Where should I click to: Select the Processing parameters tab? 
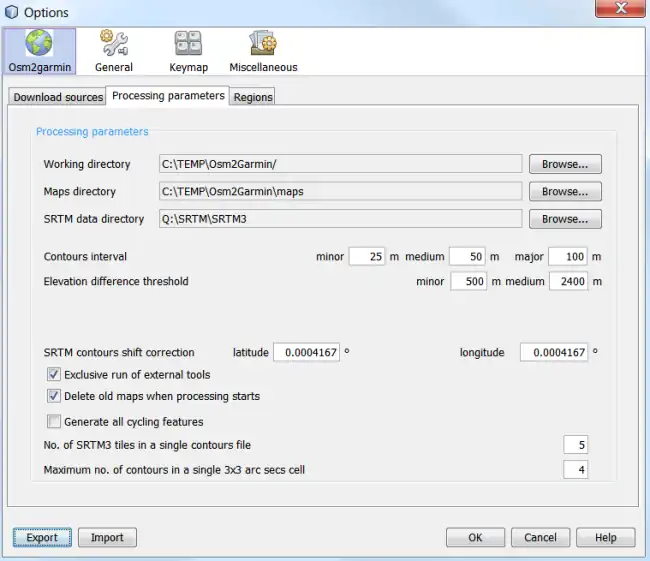168,96
